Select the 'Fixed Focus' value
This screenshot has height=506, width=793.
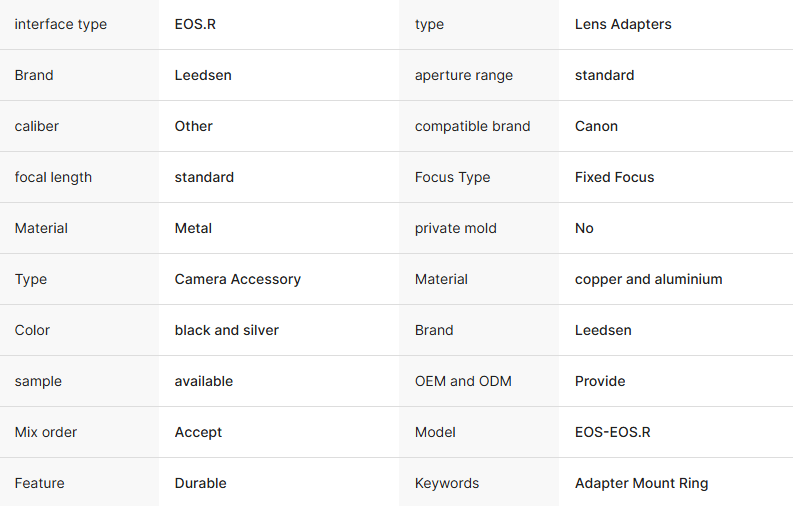614,177
